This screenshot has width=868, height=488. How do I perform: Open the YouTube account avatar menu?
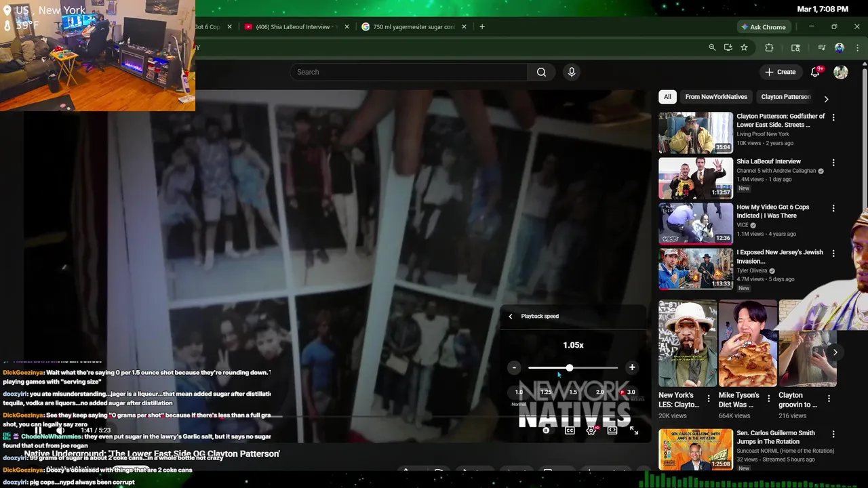(841, 72)
